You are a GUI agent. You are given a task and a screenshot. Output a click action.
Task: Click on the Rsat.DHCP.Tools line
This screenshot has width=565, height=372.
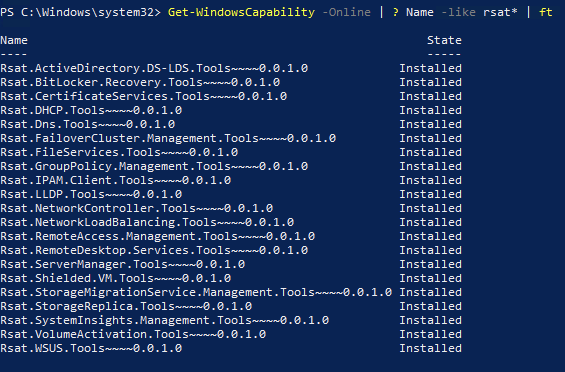click(91, 110)
